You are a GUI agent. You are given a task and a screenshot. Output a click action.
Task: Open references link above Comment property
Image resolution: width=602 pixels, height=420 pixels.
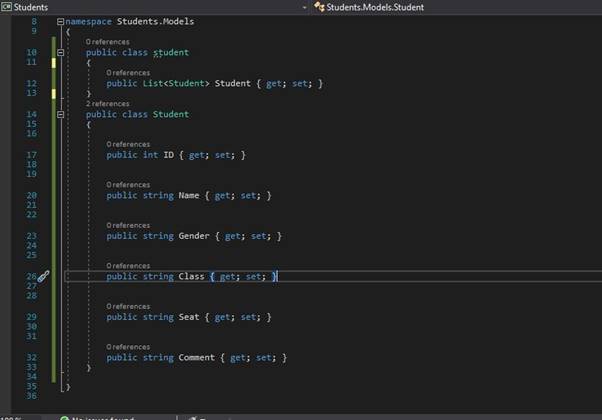[x=128, y=347]
